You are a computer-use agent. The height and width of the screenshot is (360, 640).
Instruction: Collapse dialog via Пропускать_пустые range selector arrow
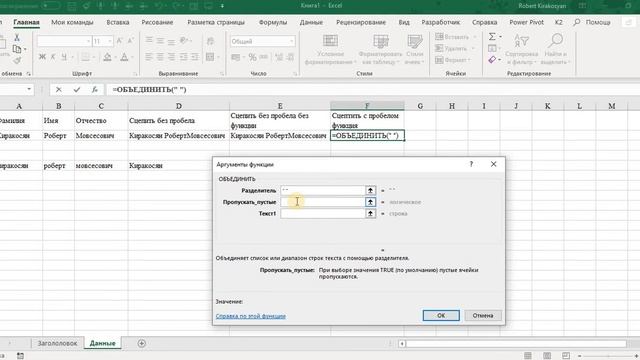pyautogui.click(x=370, y=202)
